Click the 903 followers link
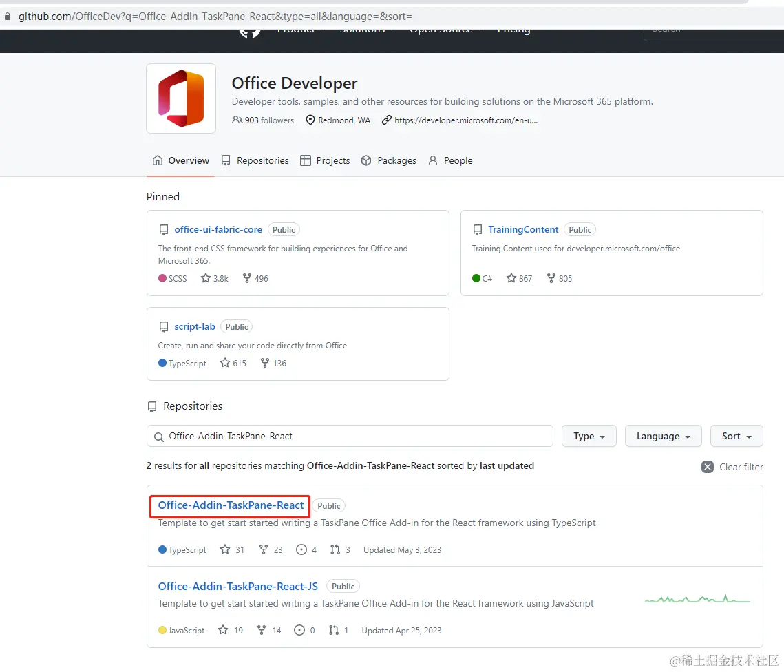The image size is (784, 672). (x=263, y=120)
